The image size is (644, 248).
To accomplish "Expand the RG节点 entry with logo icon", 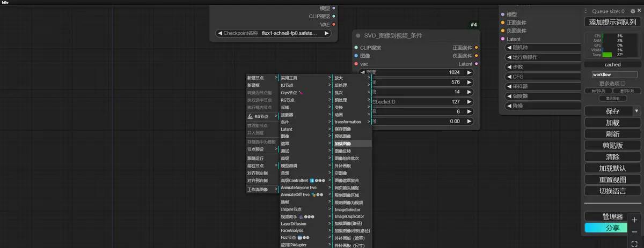I will (x=262, y=116).
